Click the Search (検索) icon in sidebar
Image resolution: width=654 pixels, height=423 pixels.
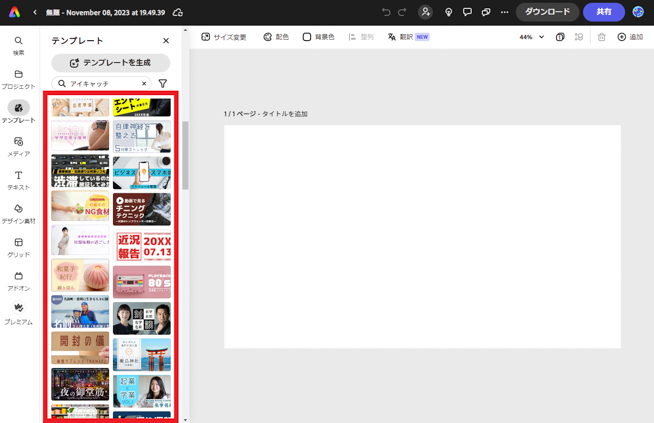[18, 45]
